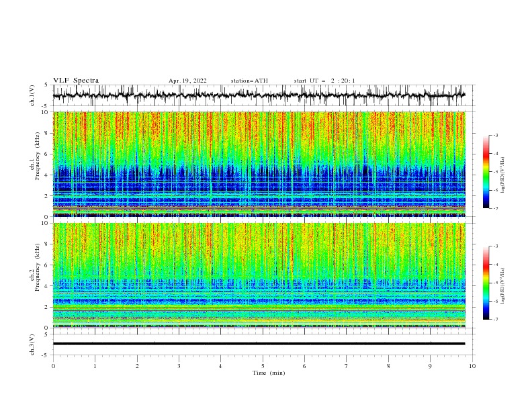This screenshot has width=532, height=411.
Task: Click time axis tick label "3"
Action: 179,366
